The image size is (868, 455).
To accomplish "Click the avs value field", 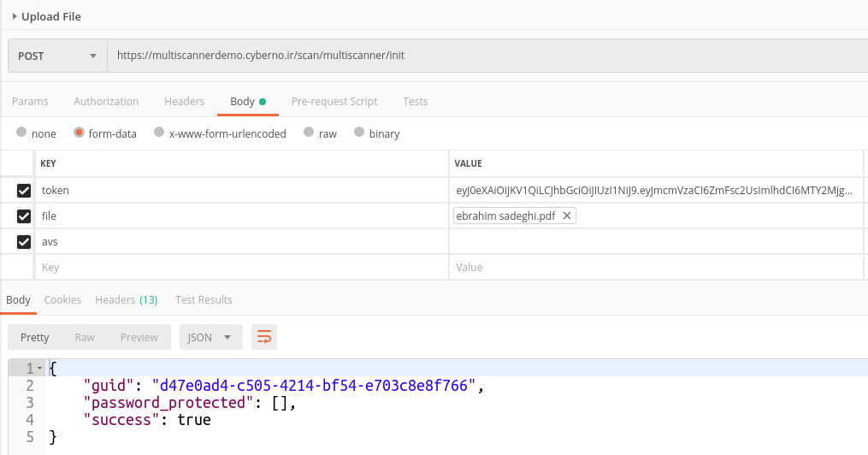I will click(x=654, y=242).
